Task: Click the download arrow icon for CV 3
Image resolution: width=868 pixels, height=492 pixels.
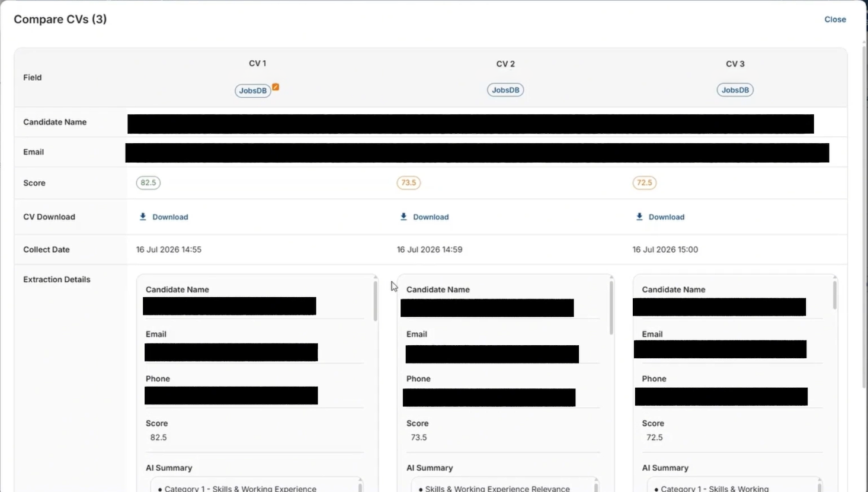Action: (639, 217)
